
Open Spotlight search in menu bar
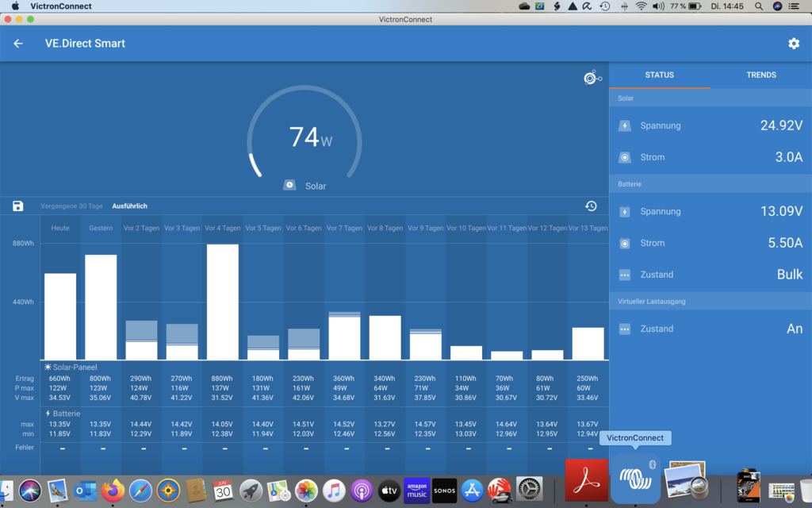759,6
